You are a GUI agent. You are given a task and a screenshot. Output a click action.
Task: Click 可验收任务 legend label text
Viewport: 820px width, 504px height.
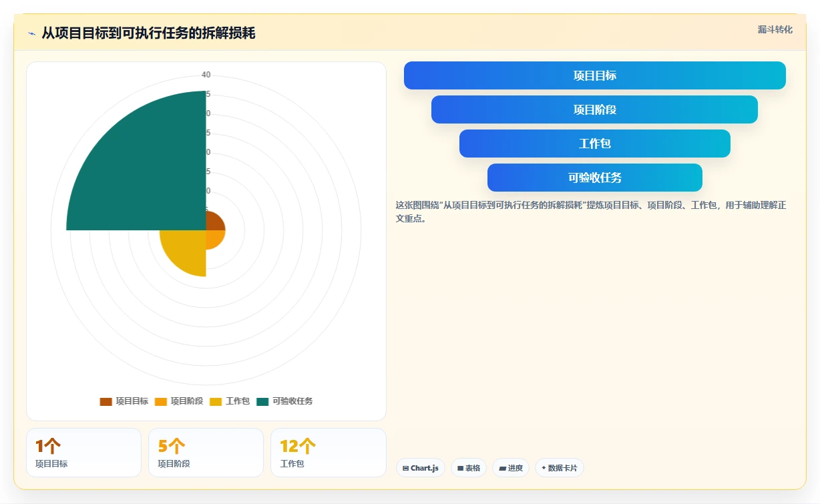click(x=292, y=401)
